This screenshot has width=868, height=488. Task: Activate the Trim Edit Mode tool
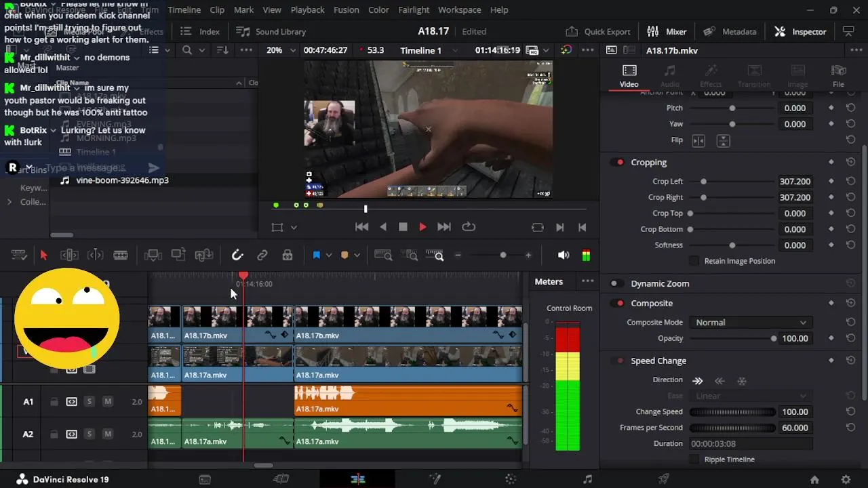tap(69, 256)
